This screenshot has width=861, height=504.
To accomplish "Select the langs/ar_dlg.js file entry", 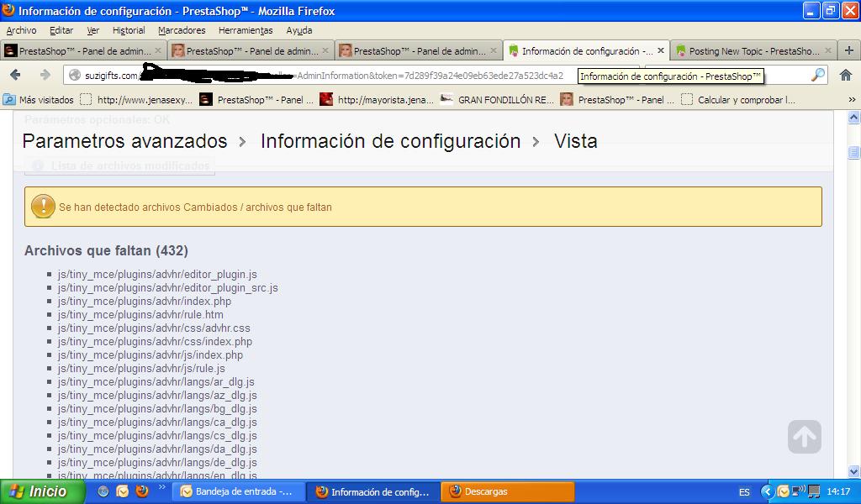I will click(156, 381).
